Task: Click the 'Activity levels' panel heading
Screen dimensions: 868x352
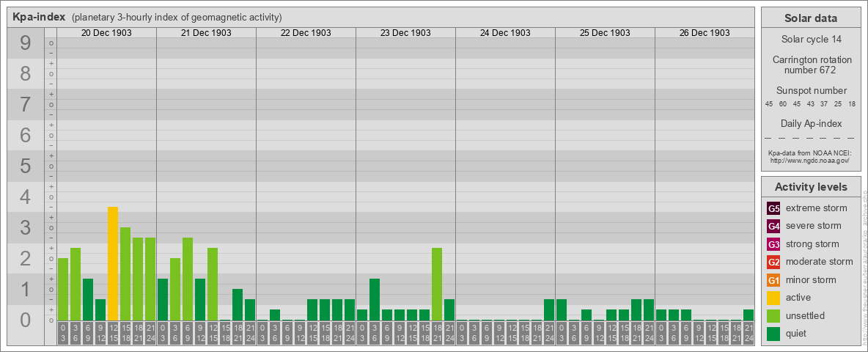Action: click(x=811, y=187)
